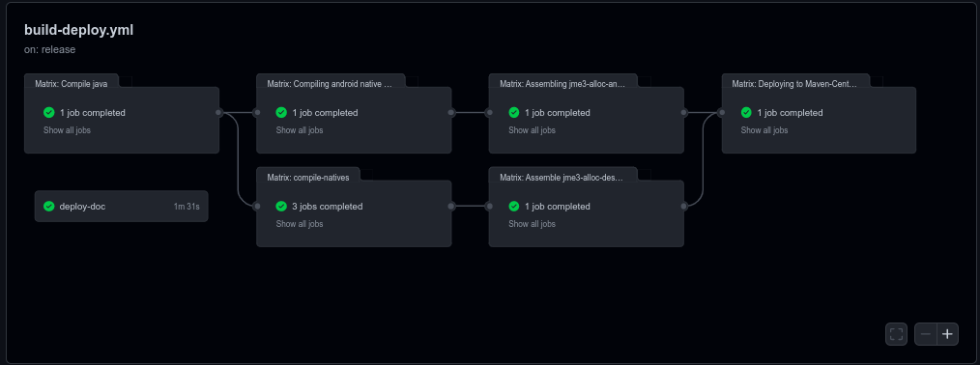Show all jobs under Assembling jme3-alloc-android matrix

(x=532, y=130)
